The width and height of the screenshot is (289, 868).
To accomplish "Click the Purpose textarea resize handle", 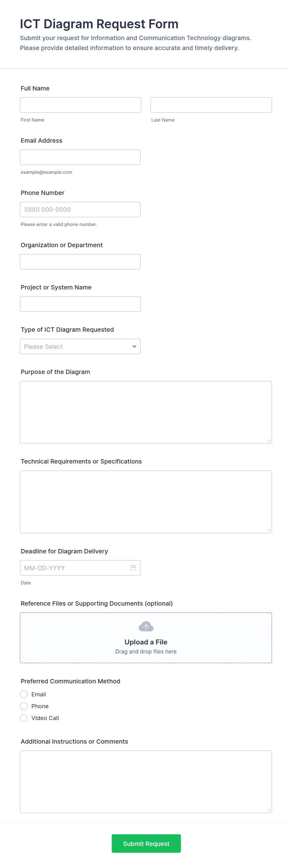I will point(268,440).
